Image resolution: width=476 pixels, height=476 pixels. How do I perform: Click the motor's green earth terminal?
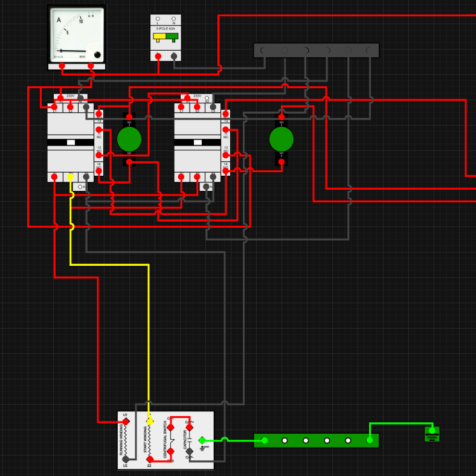click(202, 440)
